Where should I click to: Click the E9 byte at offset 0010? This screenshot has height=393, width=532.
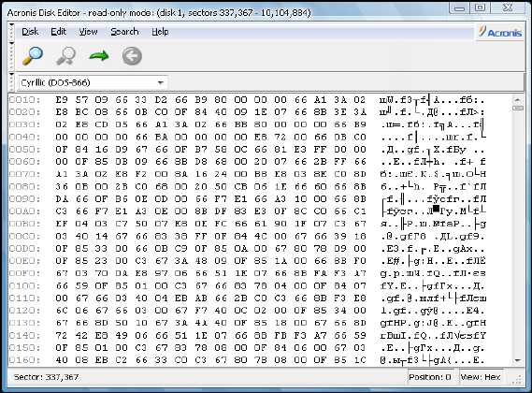point(62,100)
